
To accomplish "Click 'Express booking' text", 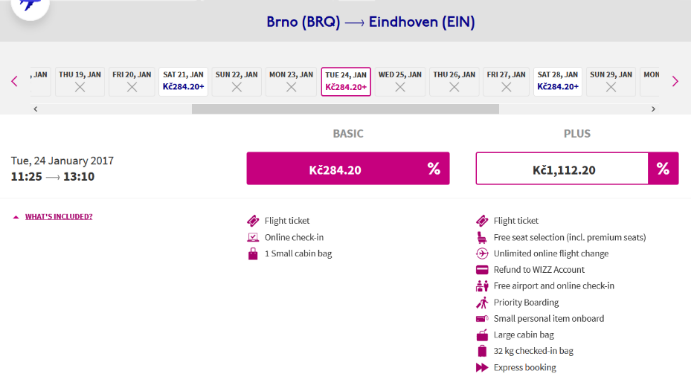I will tap(525, 367).
